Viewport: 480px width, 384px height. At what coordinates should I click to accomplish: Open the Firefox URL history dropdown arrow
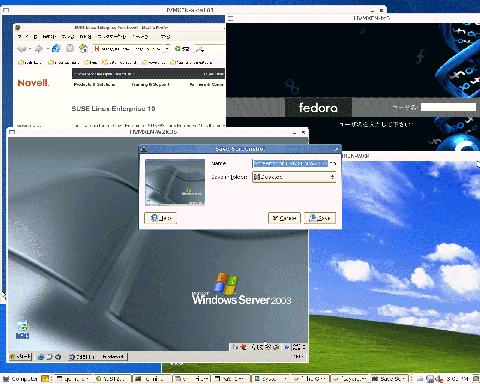[x=167, y=49]
